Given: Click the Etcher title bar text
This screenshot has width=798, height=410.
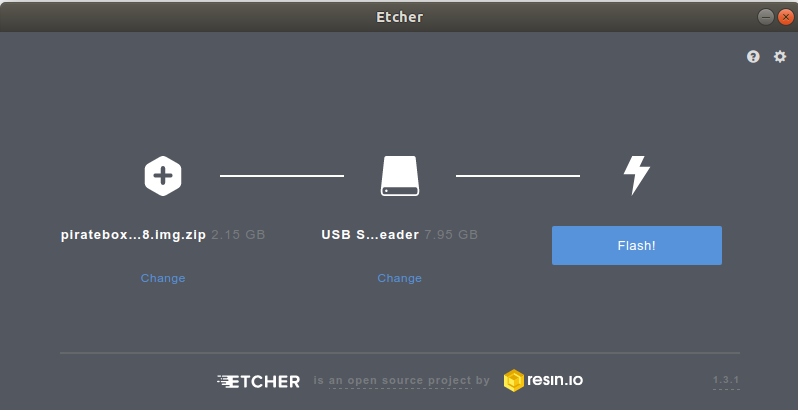Looking at the screenshot, I should pyautogui.click(x=400, y=17).
